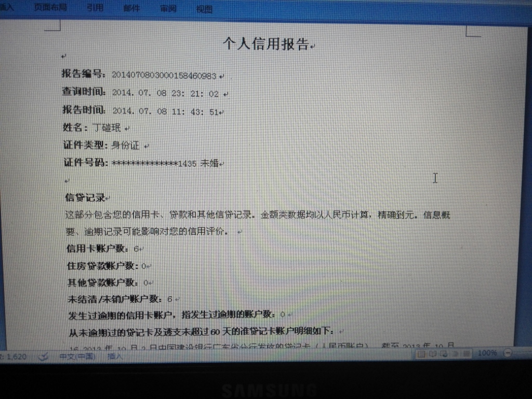This screenshot has height=399, width=532.
Task: Switch to Draft view in status bar
Action: coord(467,354)
